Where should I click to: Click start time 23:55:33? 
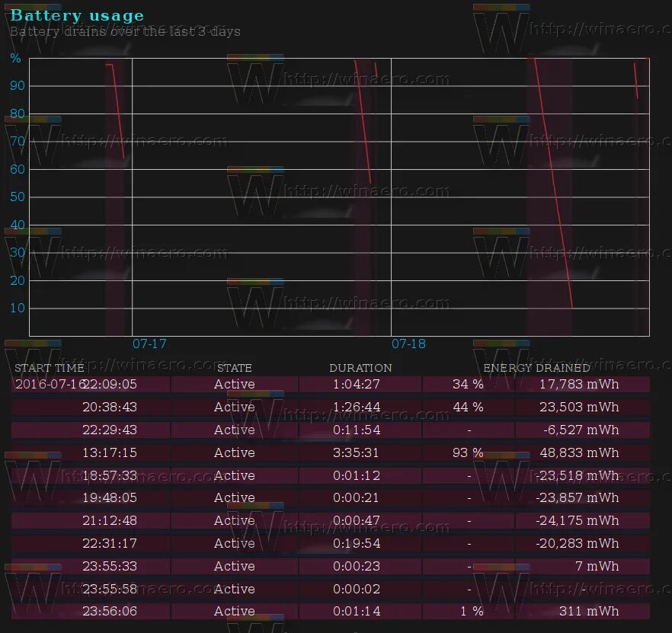[110, 566]
